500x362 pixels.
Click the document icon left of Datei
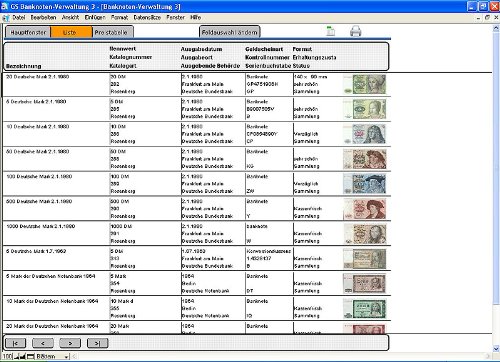(6, 18)
